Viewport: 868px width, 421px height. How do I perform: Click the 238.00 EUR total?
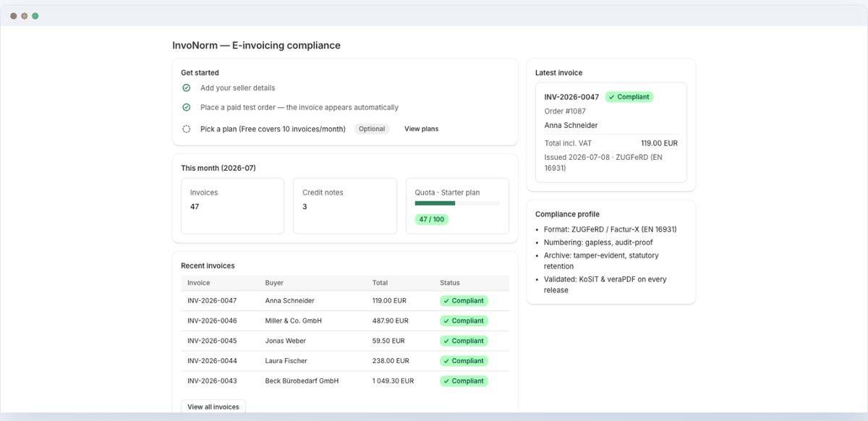pos(390,361)
